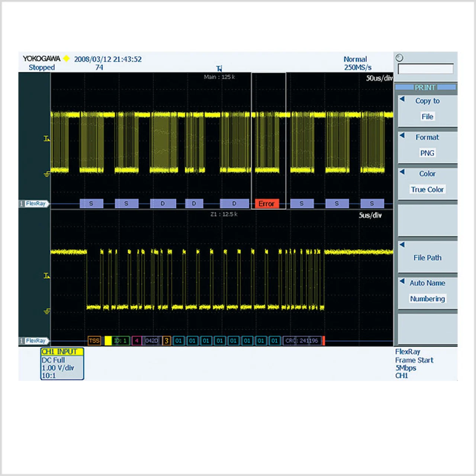The image size is (476, 476).
Task: Select the red Error frame in the decode row
Action: (267, 204)
